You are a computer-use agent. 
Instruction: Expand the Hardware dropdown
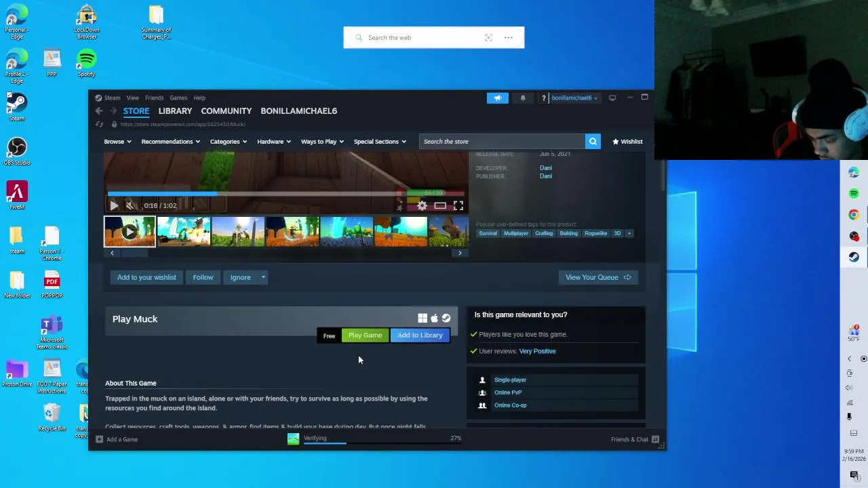(274, 142)
